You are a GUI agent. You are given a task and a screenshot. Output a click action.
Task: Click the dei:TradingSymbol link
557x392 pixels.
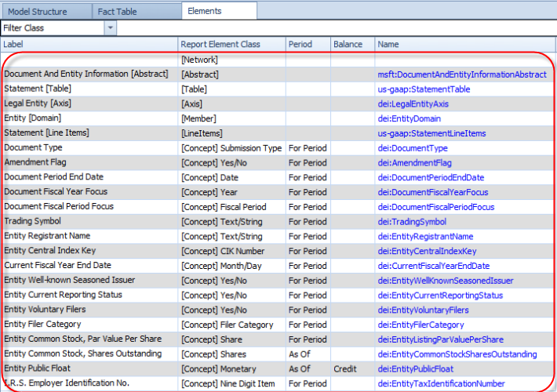(x=412, y=222)
